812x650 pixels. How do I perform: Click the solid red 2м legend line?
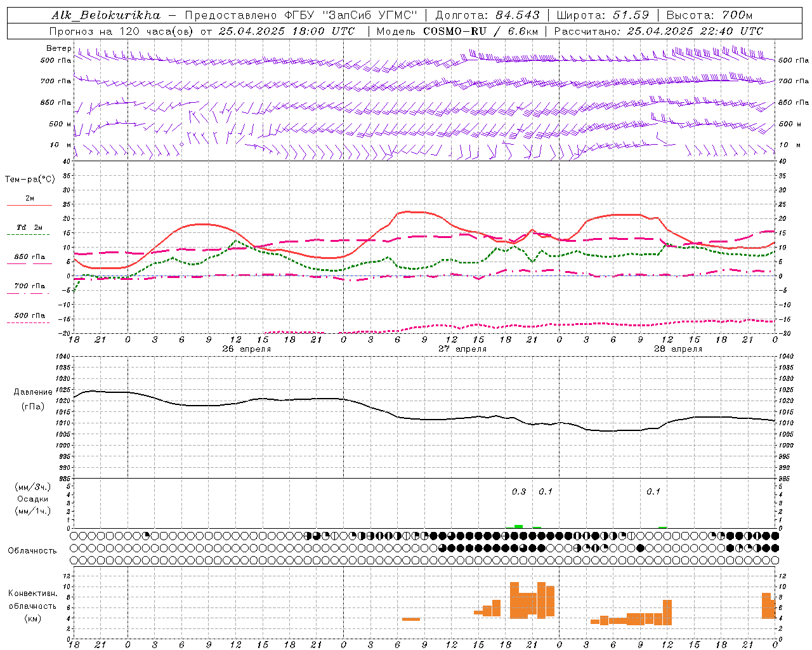coord(29,206)
